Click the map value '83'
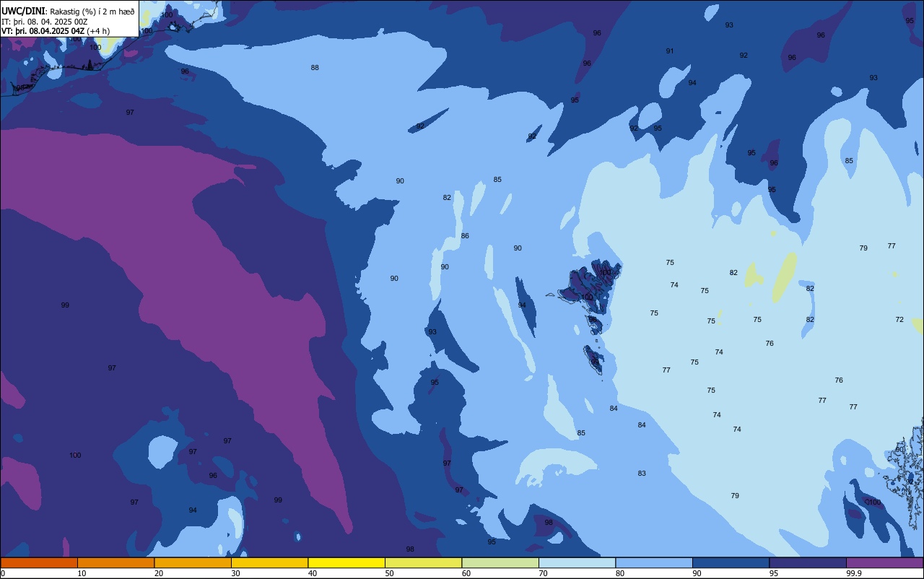 point(642,474)
